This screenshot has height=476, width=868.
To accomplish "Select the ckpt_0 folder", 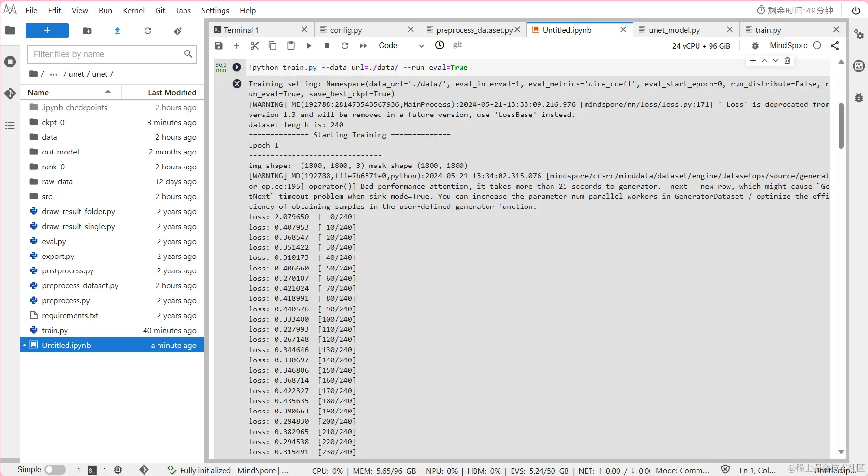I will pos(112,122).
